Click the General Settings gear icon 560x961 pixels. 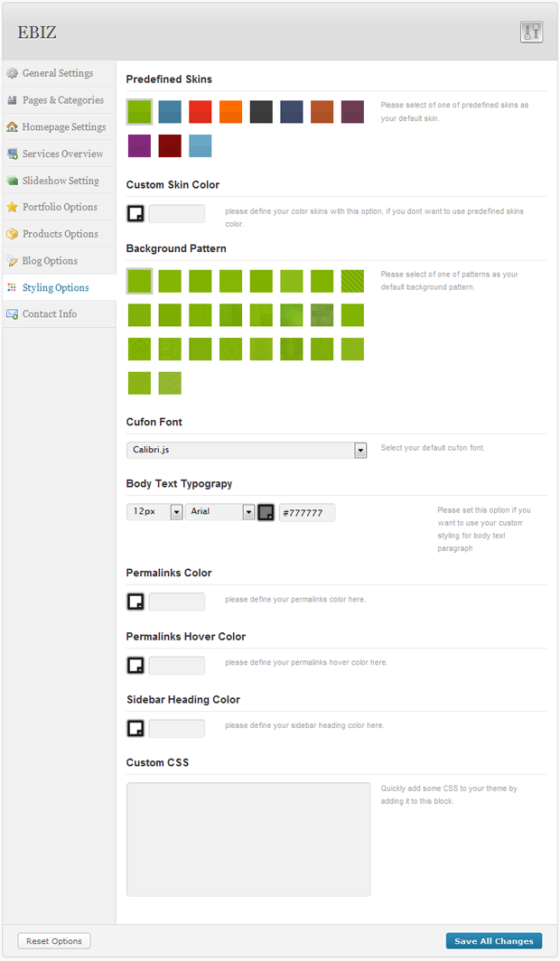pos(13,73)
